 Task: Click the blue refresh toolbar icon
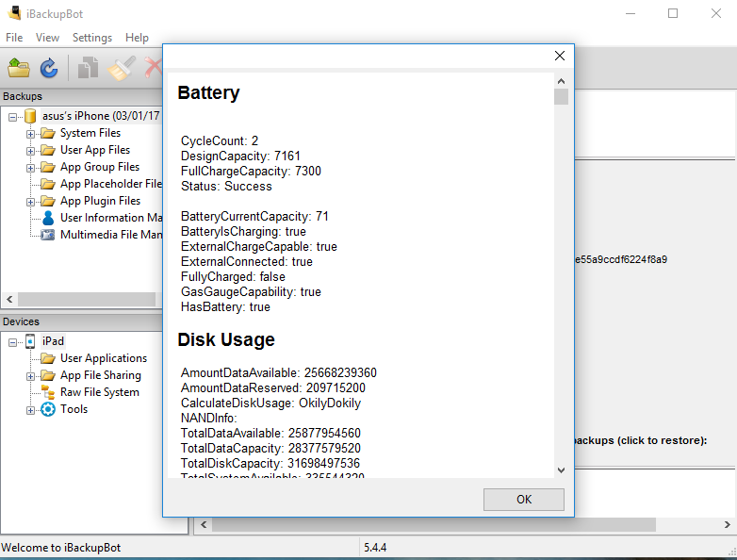pyautogui.click(x=49, y=68)
